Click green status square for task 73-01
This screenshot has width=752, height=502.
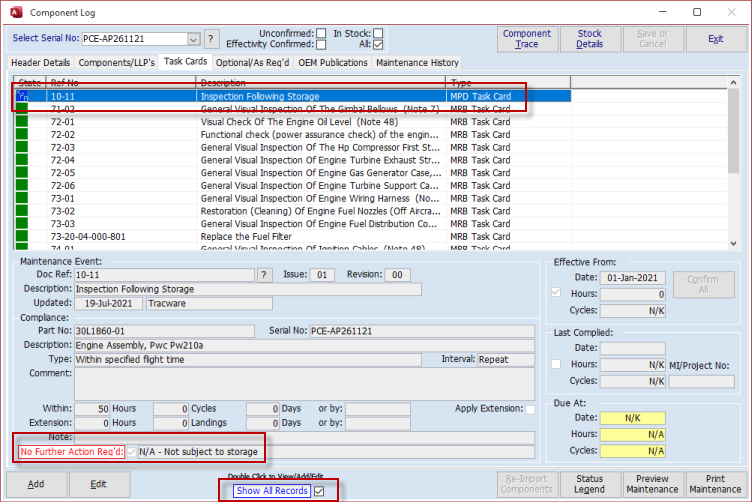click(x=21, y=198)
